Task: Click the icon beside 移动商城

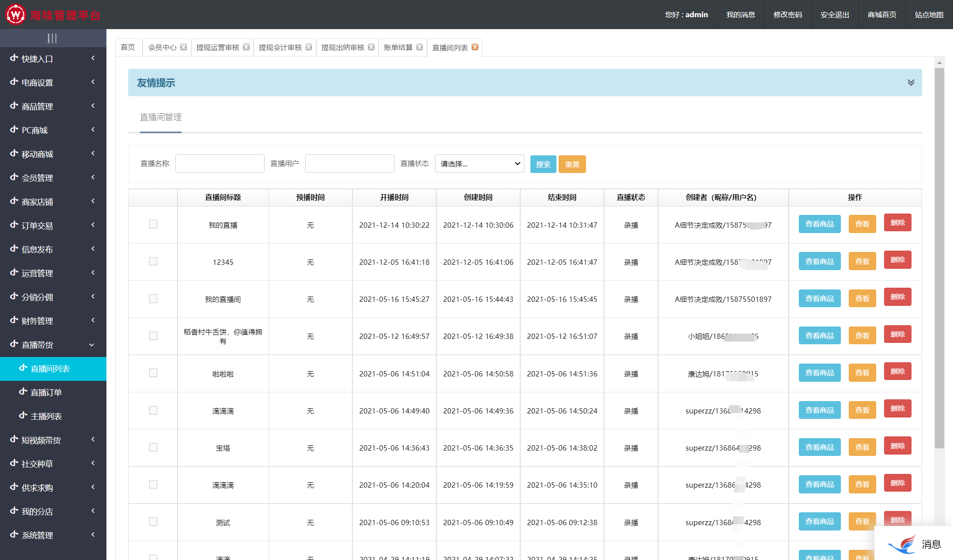Action: coord(14,153)
